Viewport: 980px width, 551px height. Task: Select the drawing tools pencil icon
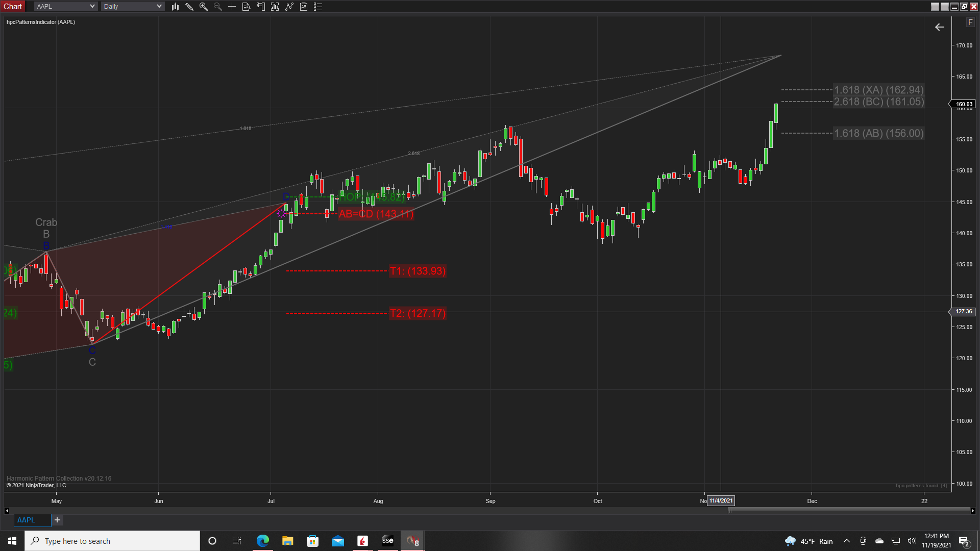(x=189, y=7)
